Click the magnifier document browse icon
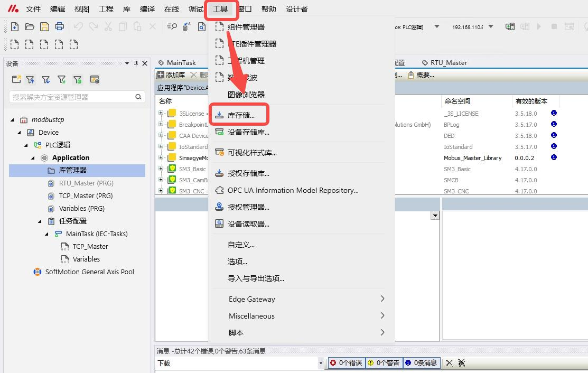Viewport: 588px width, 373px height. pyautogui.click(x=202, y=26)
